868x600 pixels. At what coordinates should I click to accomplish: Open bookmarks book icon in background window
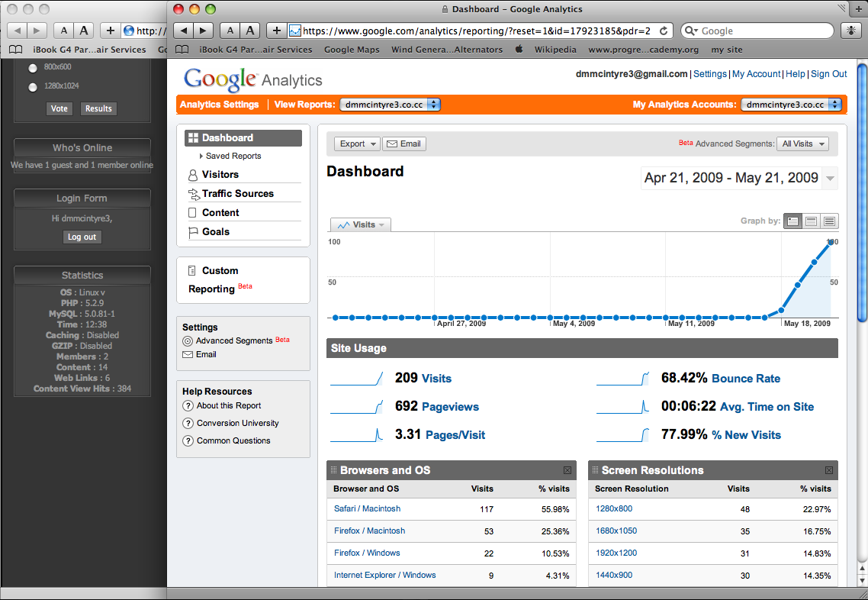coord(15,50)
